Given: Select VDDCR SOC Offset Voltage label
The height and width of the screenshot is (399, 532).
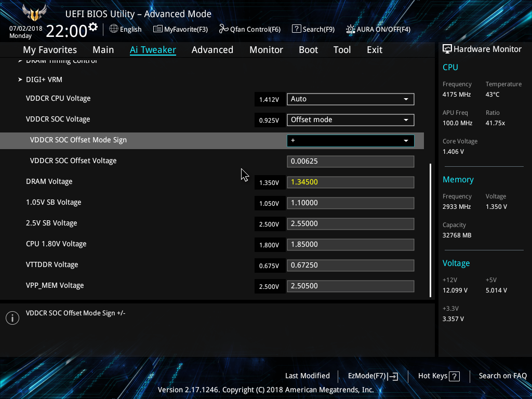Looking at the screenshot, I should tap(73, 161).
